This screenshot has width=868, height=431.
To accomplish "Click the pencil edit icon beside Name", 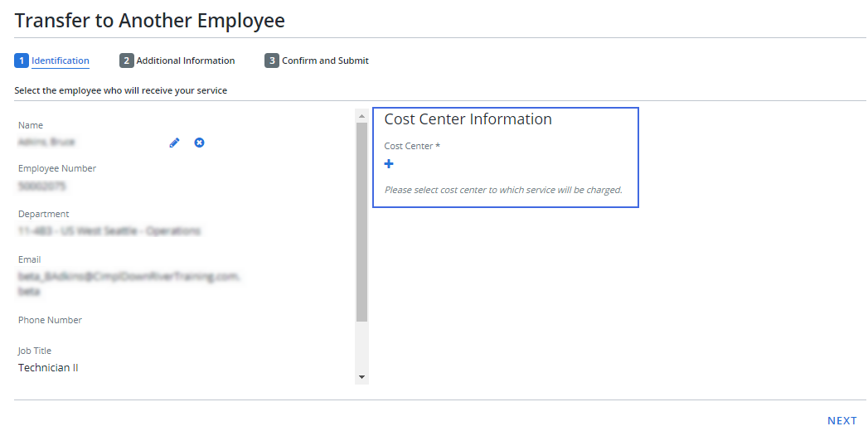I will 174,143.
